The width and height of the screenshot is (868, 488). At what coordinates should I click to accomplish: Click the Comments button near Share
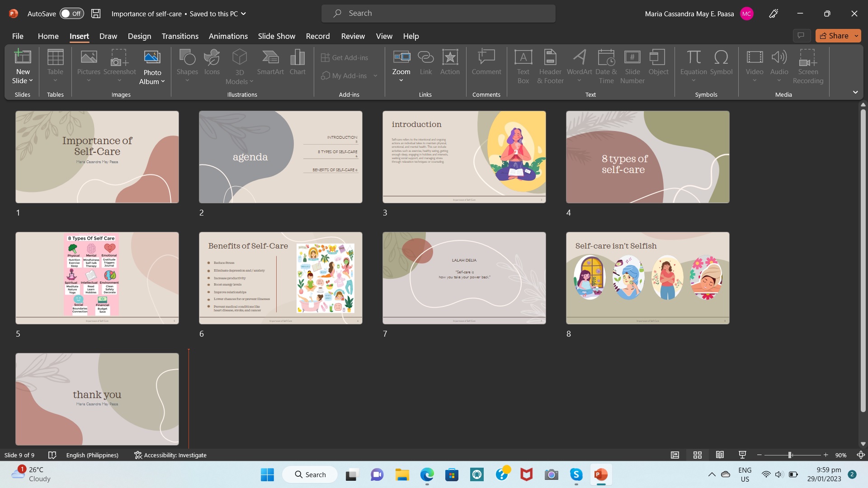801,36
